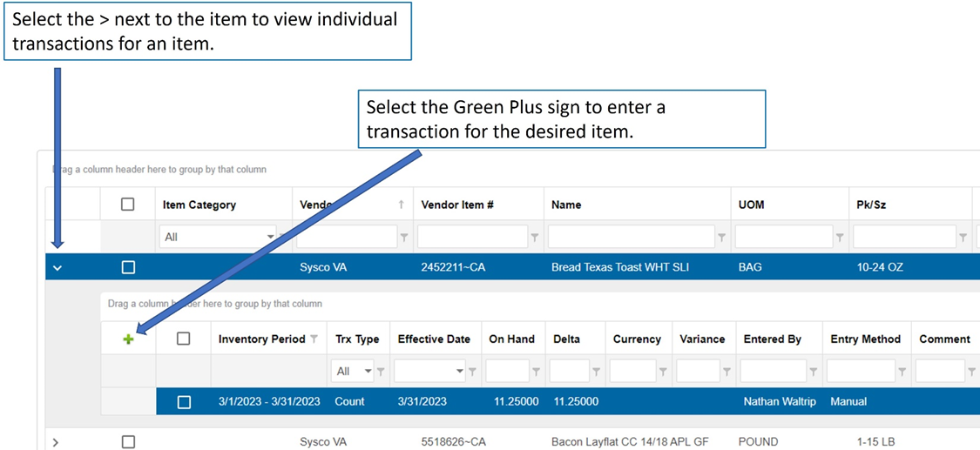The image size is (980, 450).
Task: Click the On Hand filter funnel icon
Action: [x=537, y=372]
